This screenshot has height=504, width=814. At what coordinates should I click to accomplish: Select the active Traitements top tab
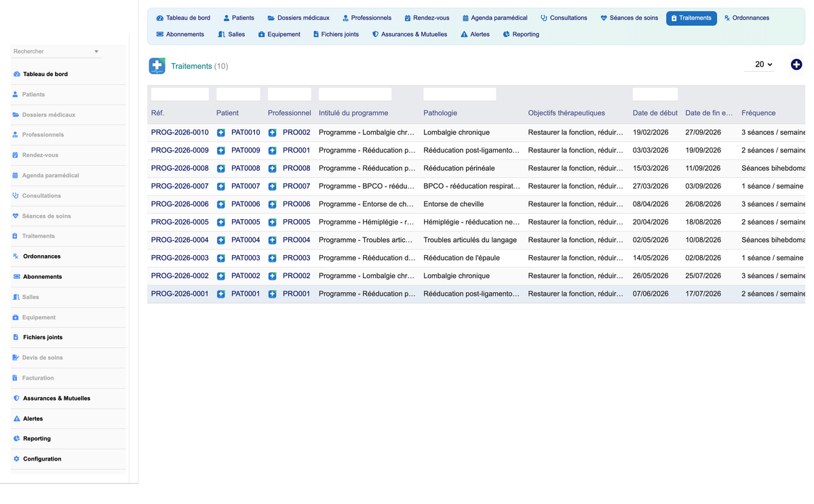(691, 18)
